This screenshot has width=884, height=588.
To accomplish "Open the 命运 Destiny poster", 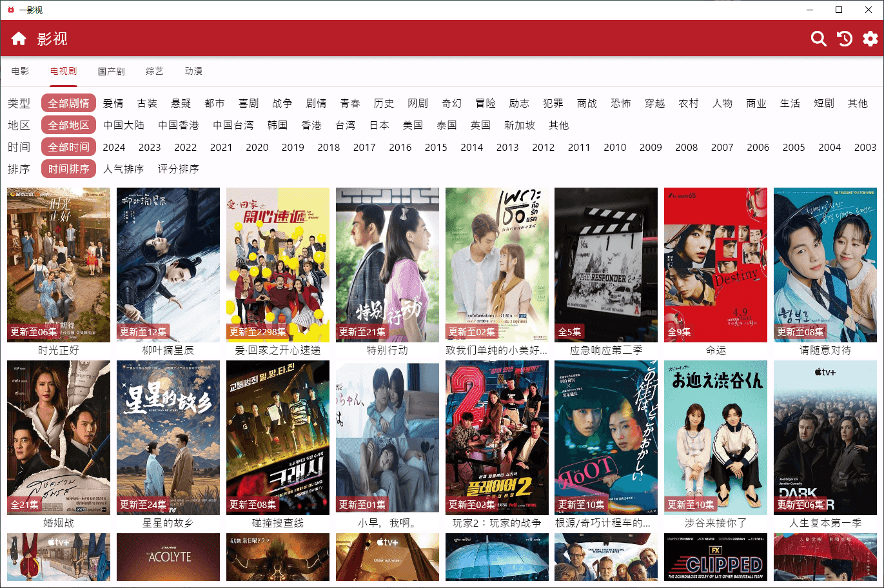I will click(x=716, y=264).
